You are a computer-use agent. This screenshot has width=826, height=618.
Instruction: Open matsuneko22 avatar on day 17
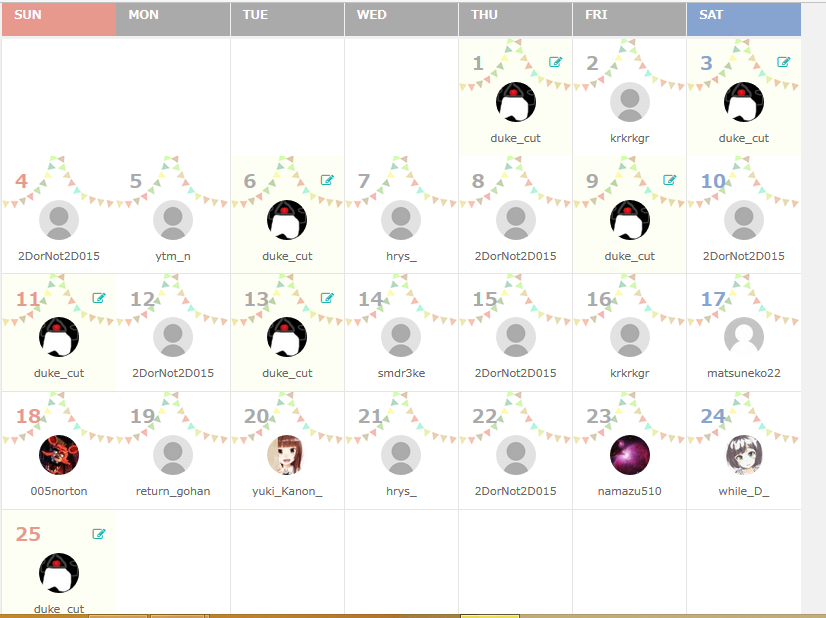(744, 337)
